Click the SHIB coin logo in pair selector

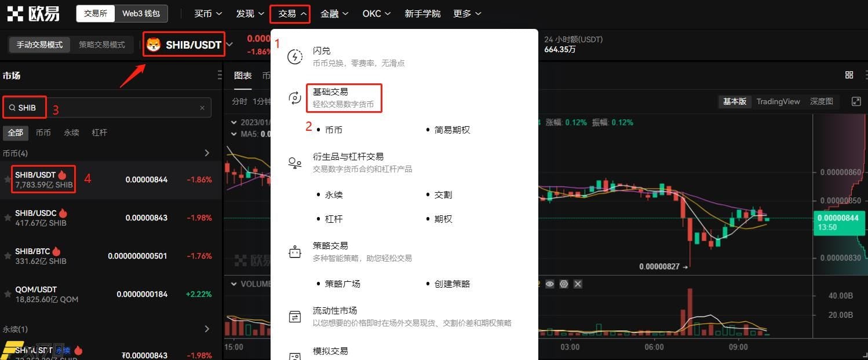(154, 43)
